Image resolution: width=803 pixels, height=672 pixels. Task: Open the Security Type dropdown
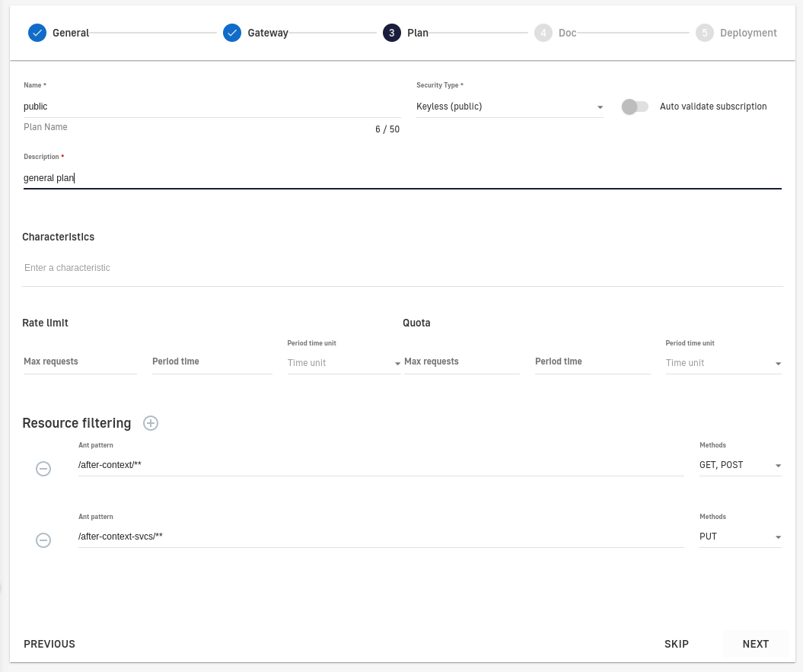click(509, 107)
